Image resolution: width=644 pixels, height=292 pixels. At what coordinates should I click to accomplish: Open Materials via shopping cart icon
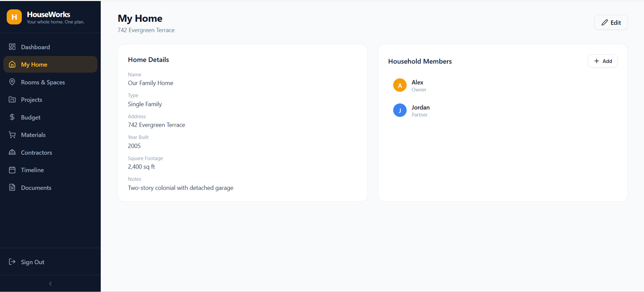(12, 135)
